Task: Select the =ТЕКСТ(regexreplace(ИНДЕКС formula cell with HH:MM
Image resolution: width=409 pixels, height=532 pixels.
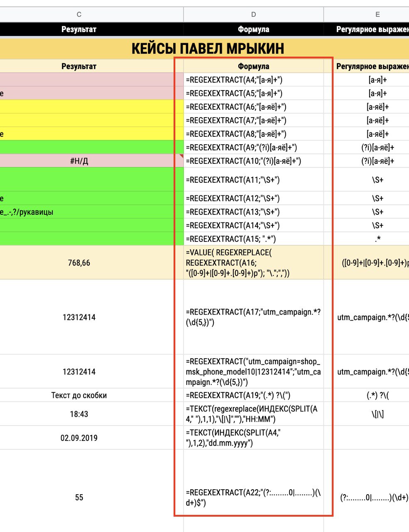Action: coord(253,414)
